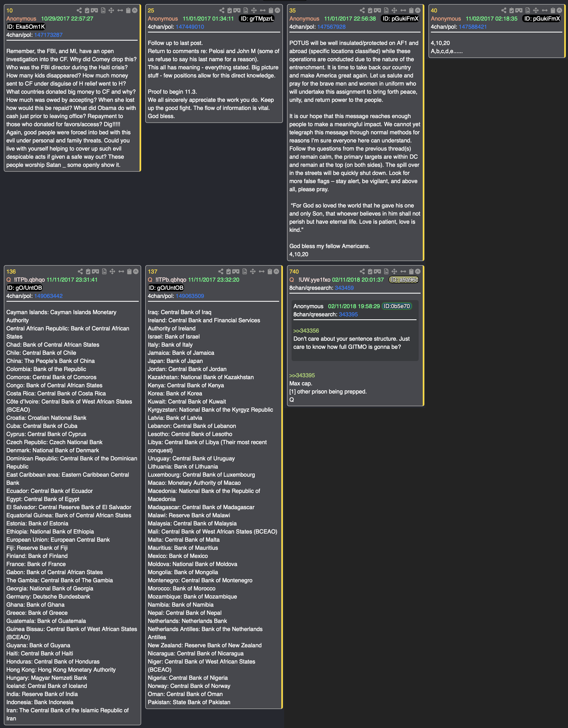Open 4chan/pol link 147449010
The image size is (568, 728).
click(190, 27)
